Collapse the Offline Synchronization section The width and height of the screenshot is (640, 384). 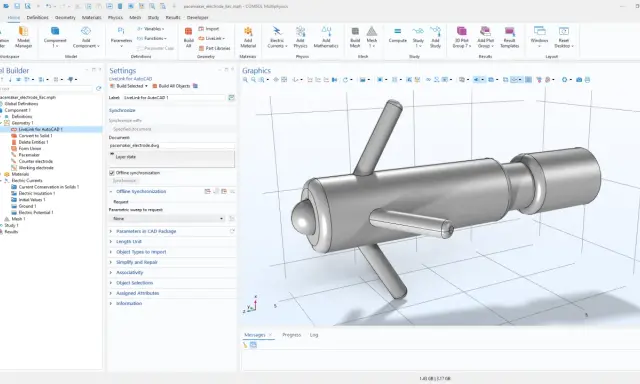(111, 191)
